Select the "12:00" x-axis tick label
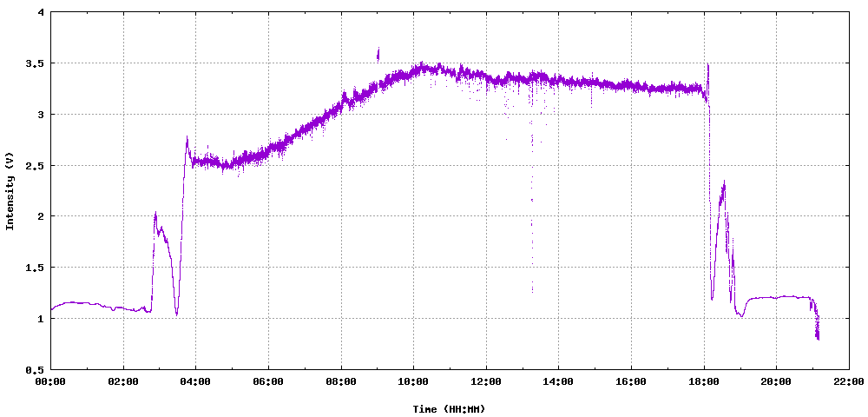 [x=486, y=381]
